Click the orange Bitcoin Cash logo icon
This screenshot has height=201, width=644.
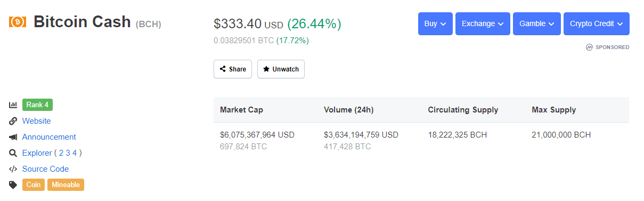click(17, 22)
